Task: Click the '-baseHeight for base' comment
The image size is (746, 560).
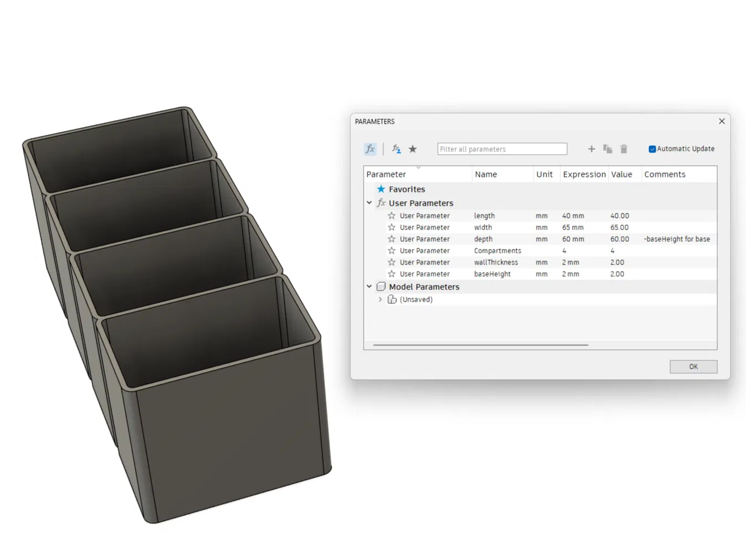Action: 677,239
